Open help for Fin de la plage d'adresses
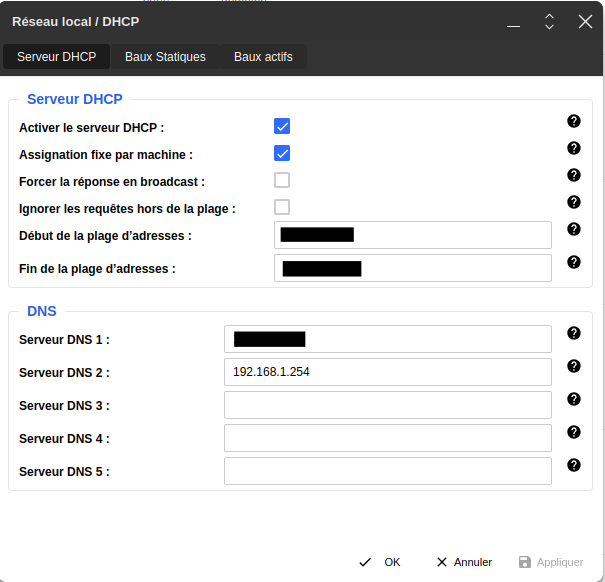 tap(574, 262)
